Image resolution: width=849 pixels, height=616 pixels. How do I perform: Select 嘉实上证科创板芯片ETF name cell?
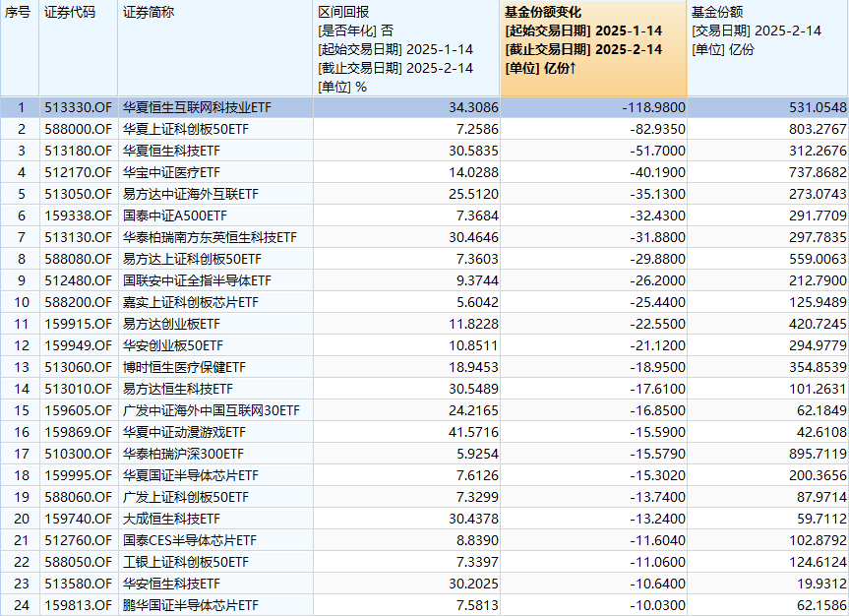pyautogui.click(x=215, y=302)
